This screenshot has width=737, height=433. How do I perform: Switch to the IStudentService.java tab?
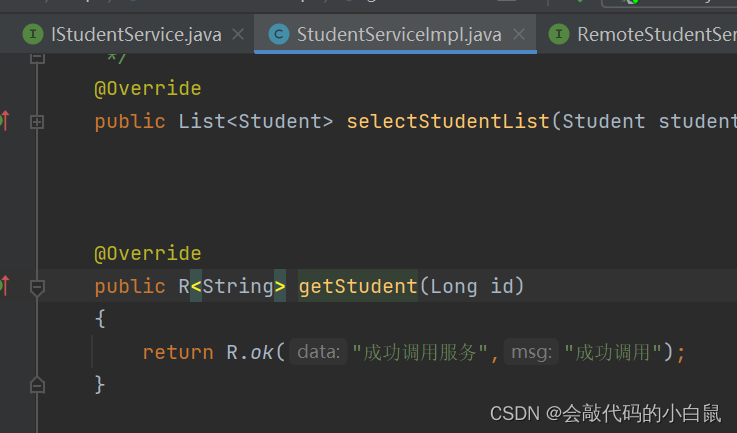tap(136, 35)
